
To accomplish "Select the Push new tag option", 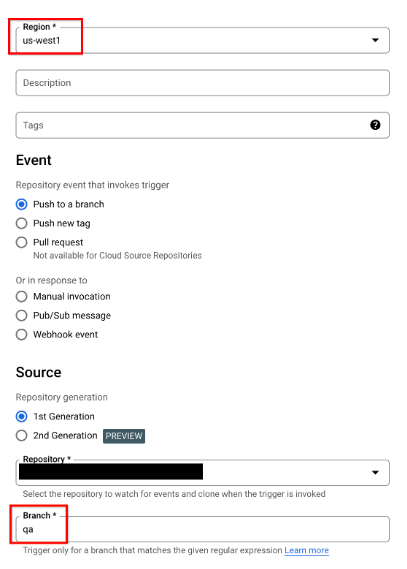I will pyautogui.click(x=21, y=223).
